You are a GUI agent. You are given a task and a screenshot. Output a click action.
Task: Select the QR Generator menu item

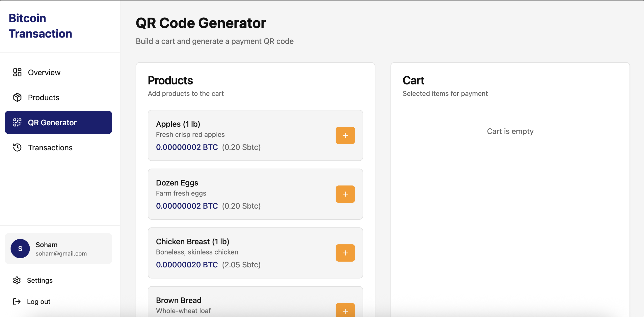52,123
